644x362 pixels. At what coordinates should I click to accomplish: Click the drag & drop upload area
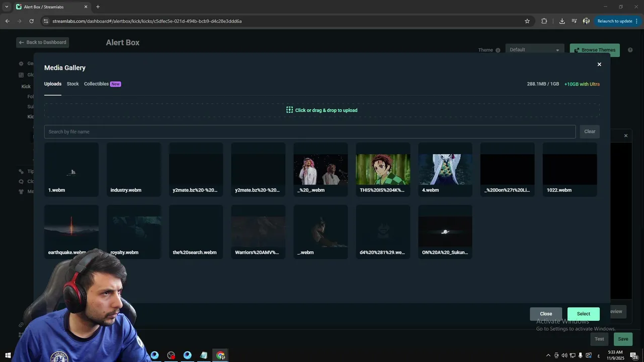pyautogui.click(x=322, y=110)
